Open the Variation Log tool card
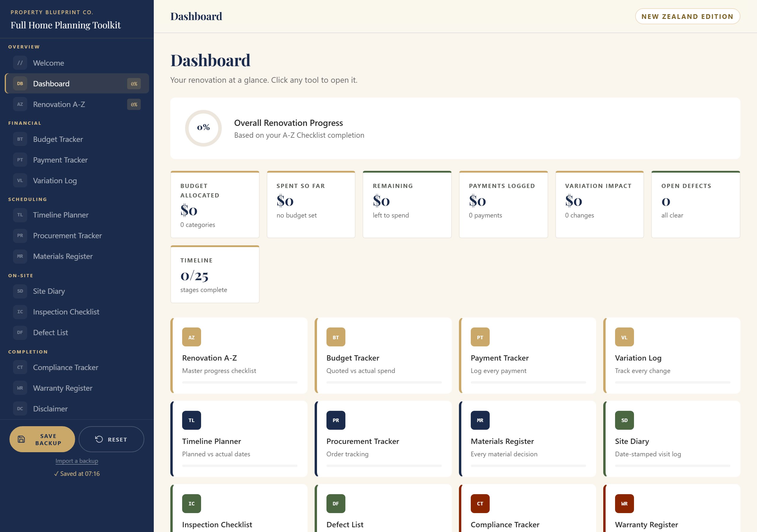757x532 pixels. click(x=672, y=356)
